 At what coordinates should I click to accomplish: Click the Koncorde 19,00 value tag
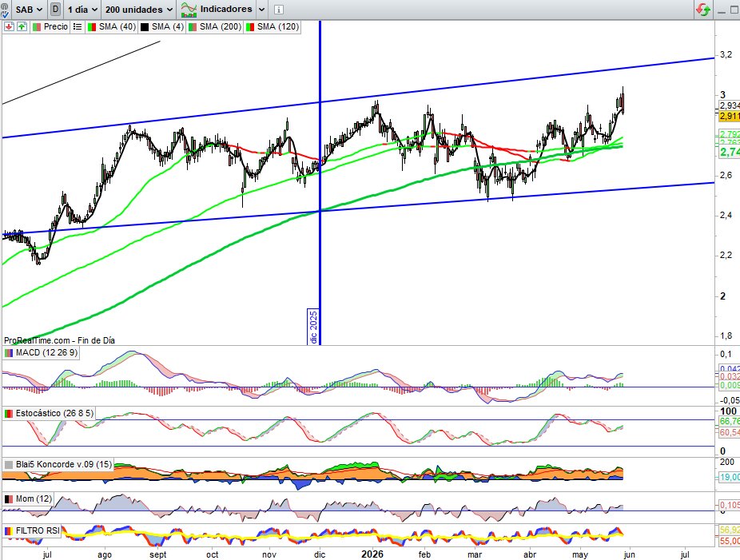tap(729, 477)
